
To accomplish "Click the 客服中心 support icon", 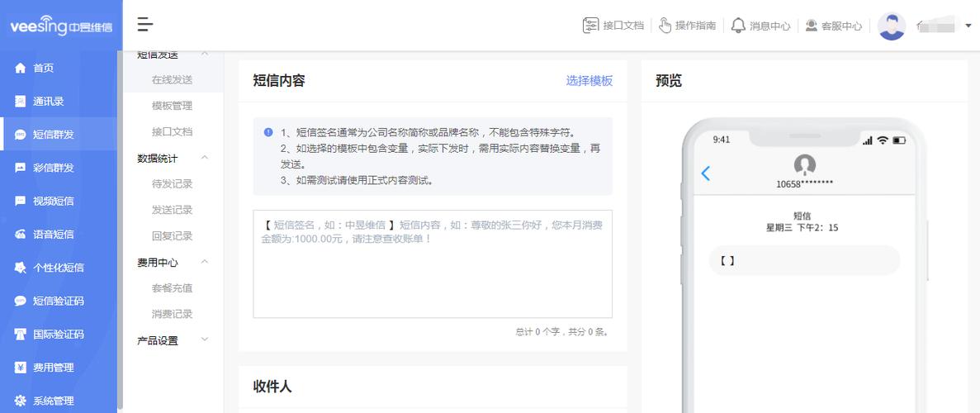I will pos(811,26).
